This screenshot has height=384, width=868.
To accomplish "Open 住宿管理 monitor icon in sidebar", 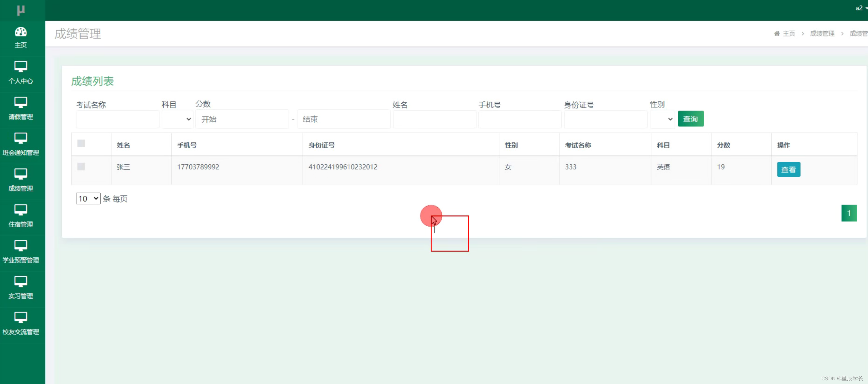I will (21, 210).
